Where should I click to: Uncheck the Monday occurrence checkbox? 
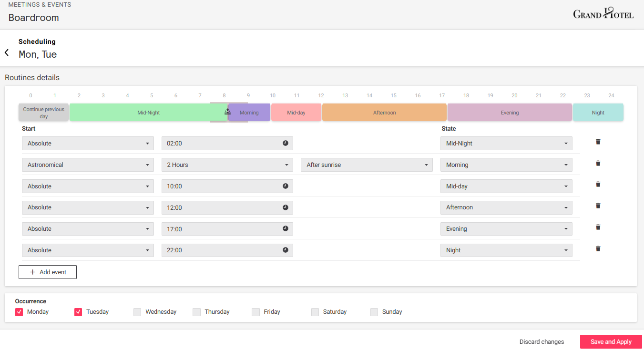(x=19, y=311)
